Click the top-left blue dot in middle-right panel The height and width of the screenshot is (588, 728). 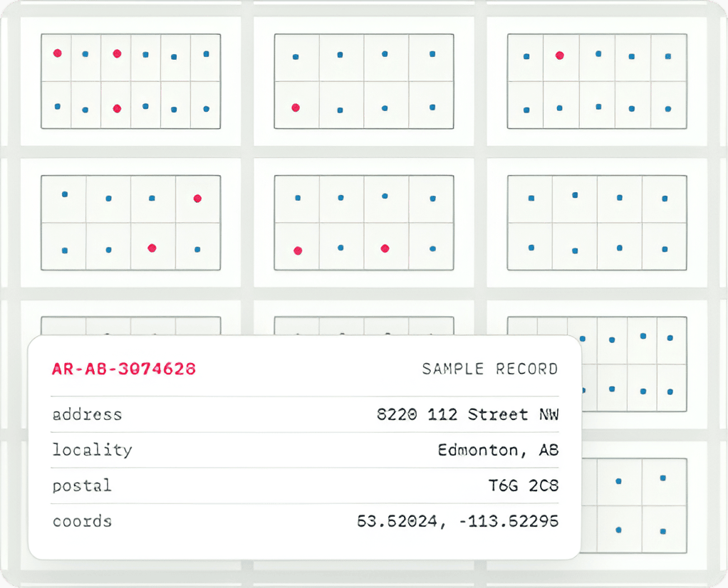531,198
